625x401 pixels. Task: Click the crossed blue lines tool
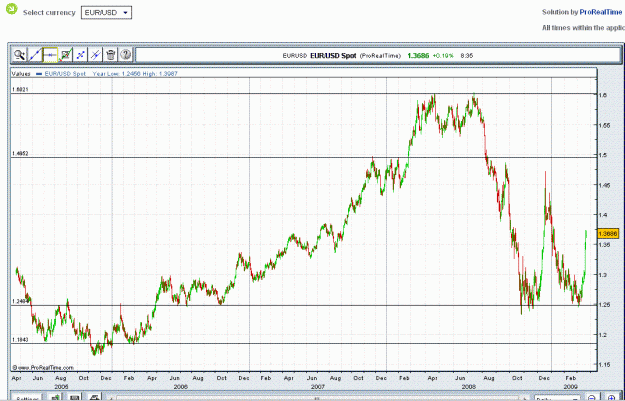[x=96, y=55]
